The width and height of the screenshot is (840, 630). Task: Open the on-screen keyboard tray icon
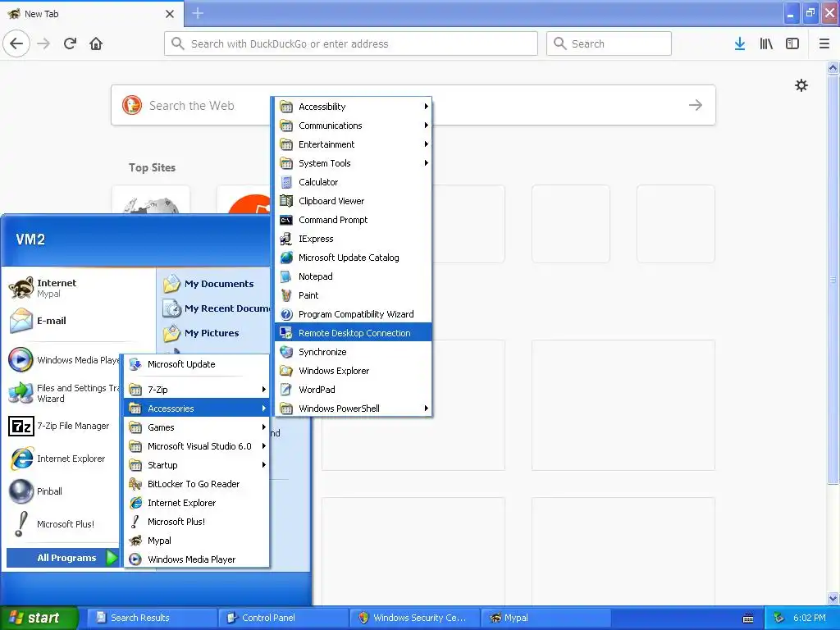[x=748, y=619]
